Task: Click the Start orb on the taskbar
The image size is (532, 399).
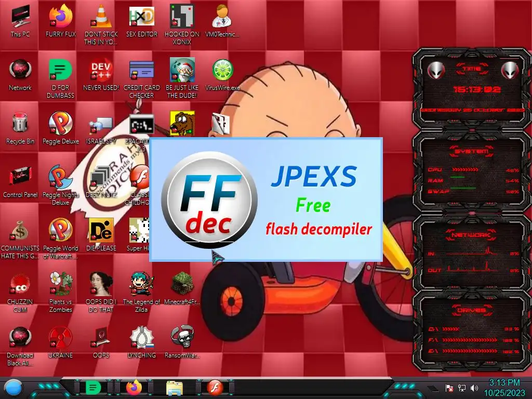Action: (x=14, y=388)
